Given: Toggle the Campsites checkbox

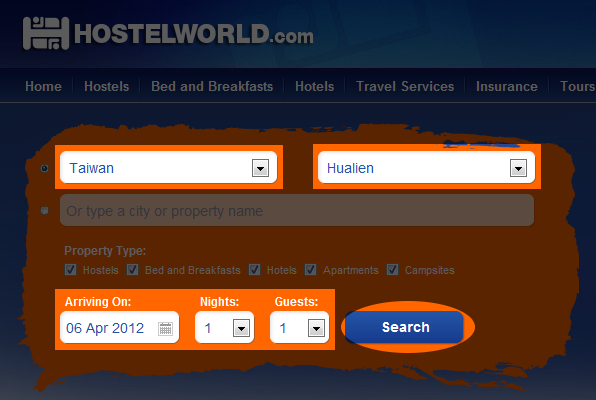Looking at the screenshot, I should pyautogui.click(x=392, y=270).
